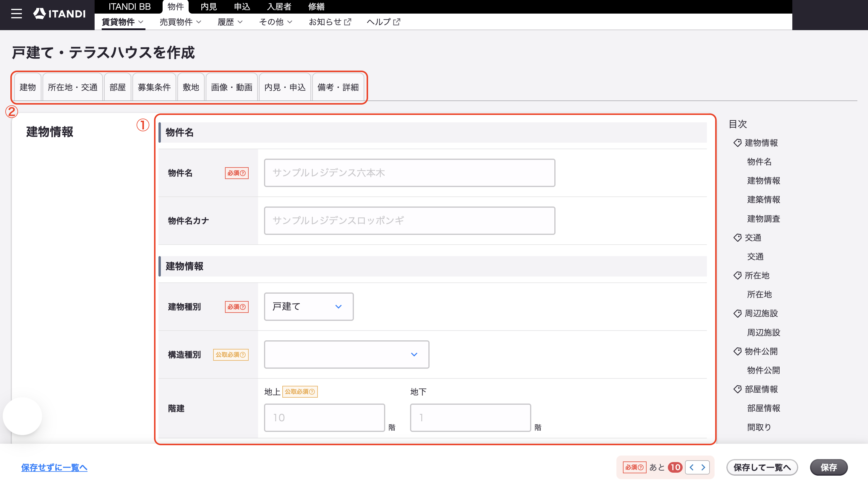868x491 pixels.
Task: Click the 地下 floors input field
Action: [x=470, y=417]
